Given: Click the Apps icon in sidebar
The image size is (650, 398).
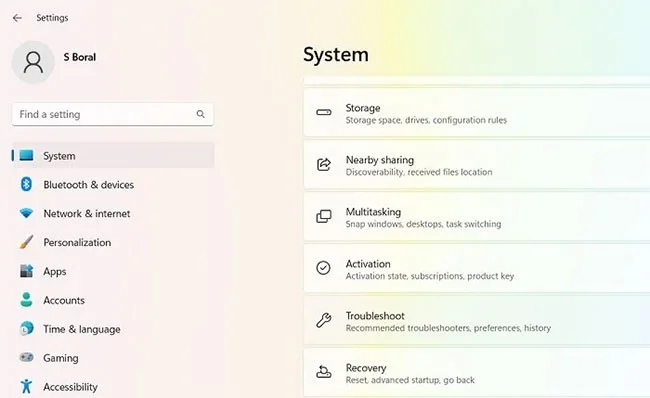Looking at the screenshot, I should pyautogui.click(x=27, y=271).
